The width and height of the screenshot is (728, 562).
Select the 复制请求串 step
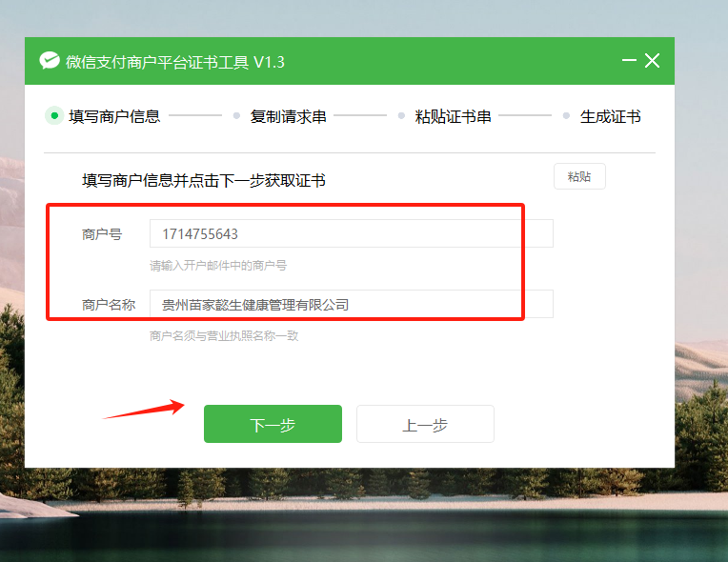click(289, 116)
